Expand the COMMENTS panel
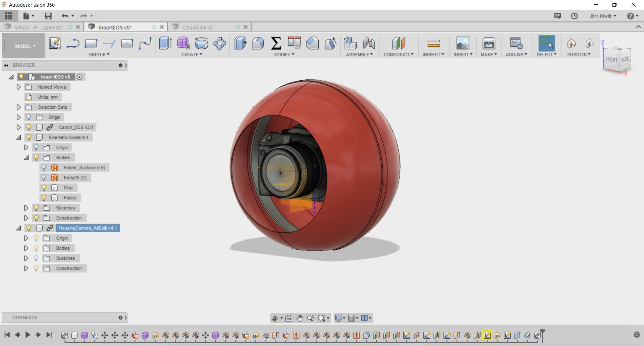This screenshot has width=644, height=346. pos(120,317)
